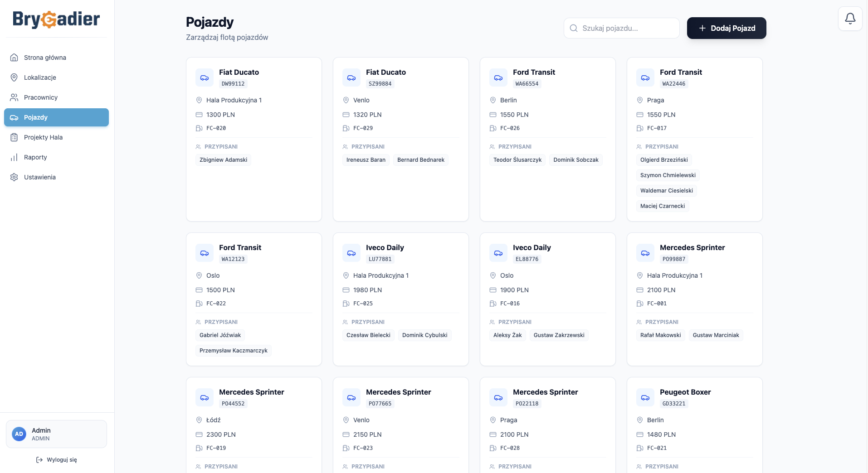Click vehicle icon on Fiat Ducato SZ99884 card
868x473 pixels.
(351, 77)
